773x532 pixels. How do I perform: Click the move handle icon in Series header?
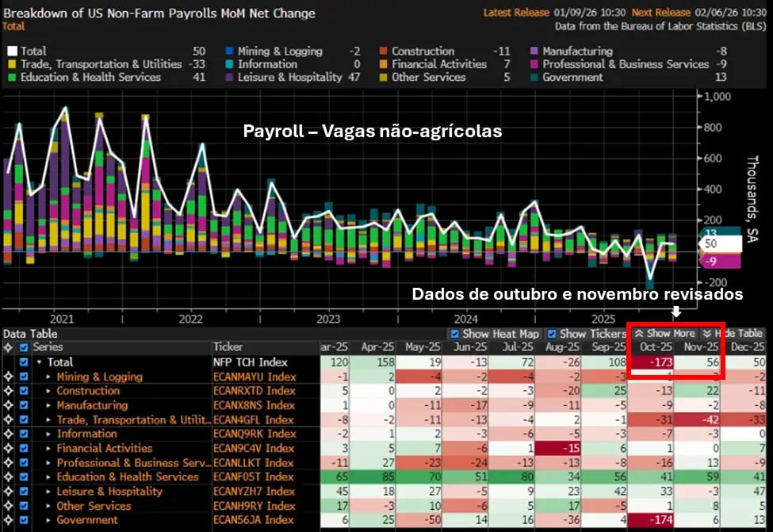click(8, 347)
